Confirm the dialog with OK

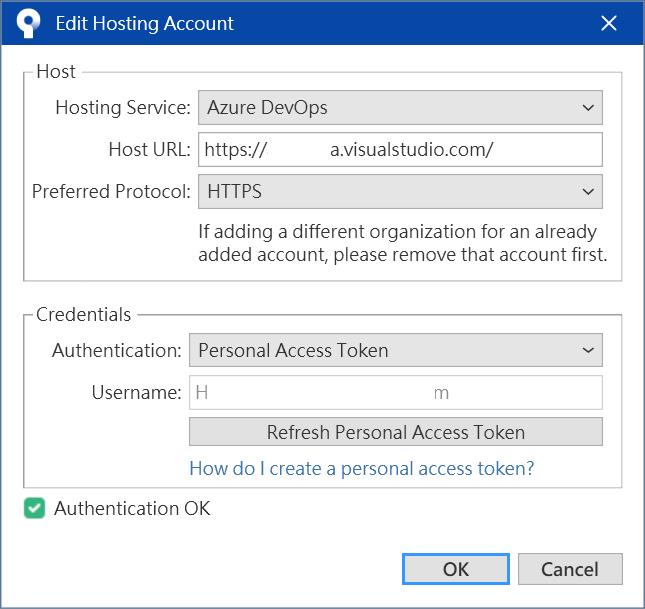click(x=455, y=569)
